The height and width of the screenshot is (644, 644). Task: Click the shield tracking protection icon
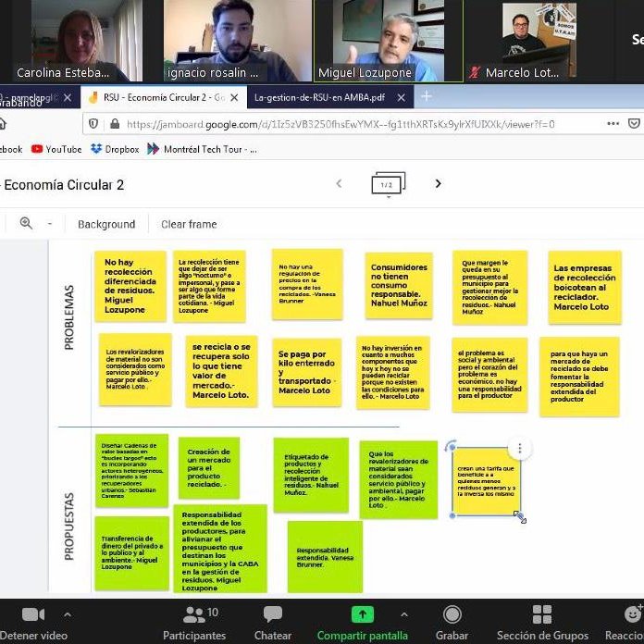93,124
